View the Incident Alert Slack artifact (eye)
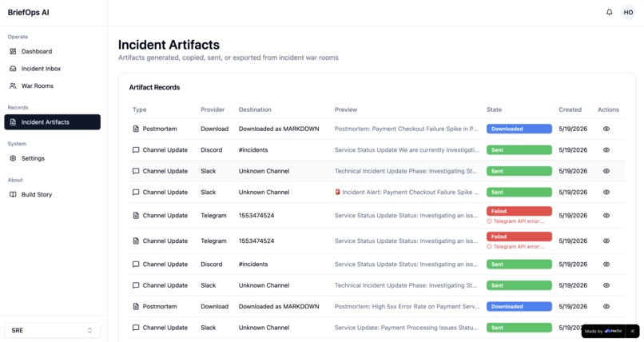 606,192
